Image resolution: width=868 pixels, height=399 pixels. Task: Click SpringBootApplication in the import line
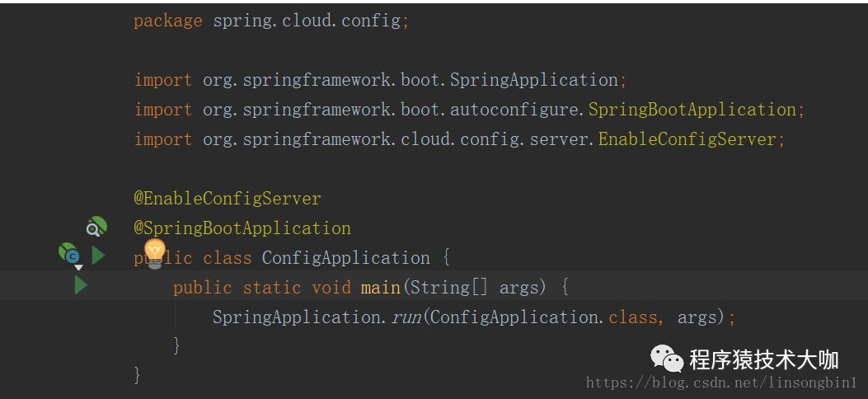coord(692,110)
